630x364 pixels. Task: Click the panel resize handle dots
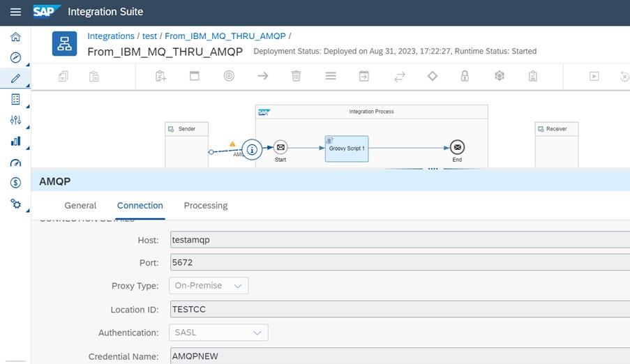pyautogui.click(x=433, y=169)
